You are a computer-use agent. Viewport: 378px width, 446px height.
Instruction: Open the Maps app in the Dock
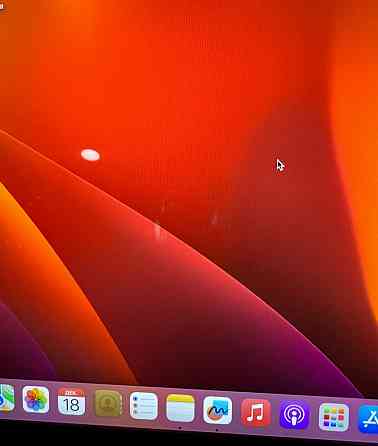[7, 398]
